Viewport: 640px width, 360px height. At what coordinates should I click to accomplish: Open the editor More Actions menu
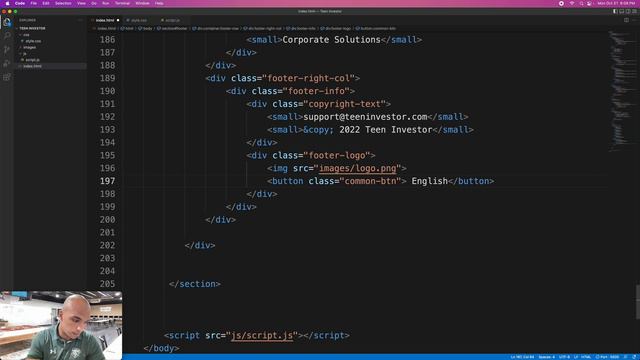click(634, 20)
